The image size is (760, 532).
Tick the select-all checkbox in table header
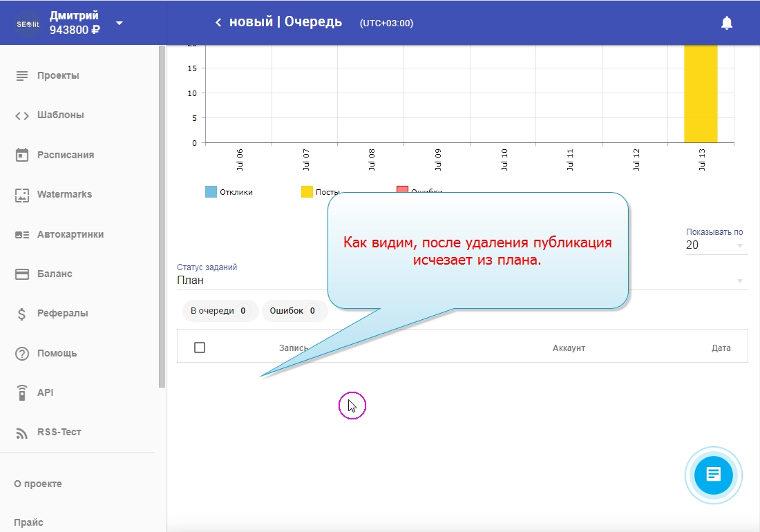click(x=200, y=348)
